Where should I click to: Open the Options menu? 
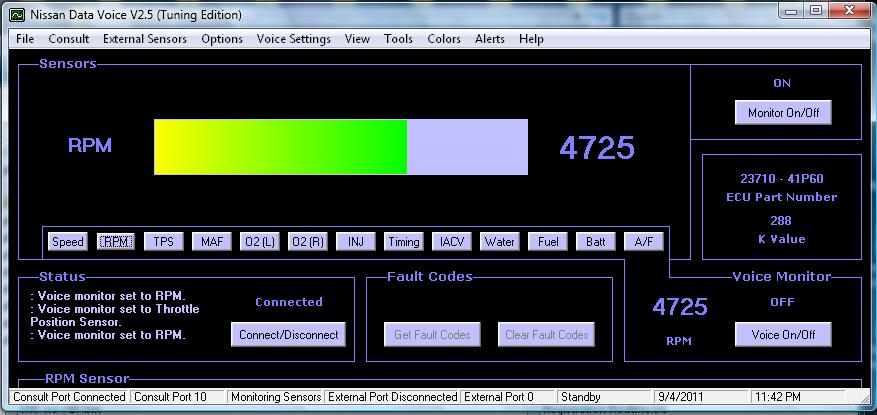click(222, 39)
